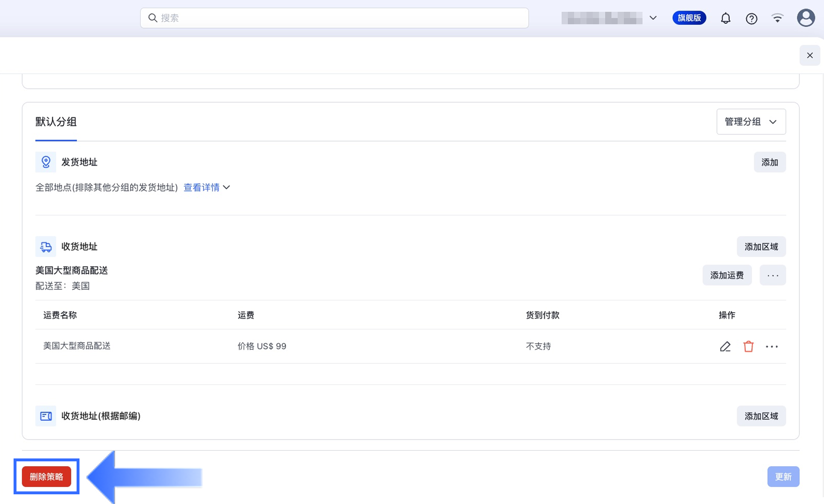This screenshot has height=504, width=824.
Task: Click the 操作 column header
Action: [727, 315]
